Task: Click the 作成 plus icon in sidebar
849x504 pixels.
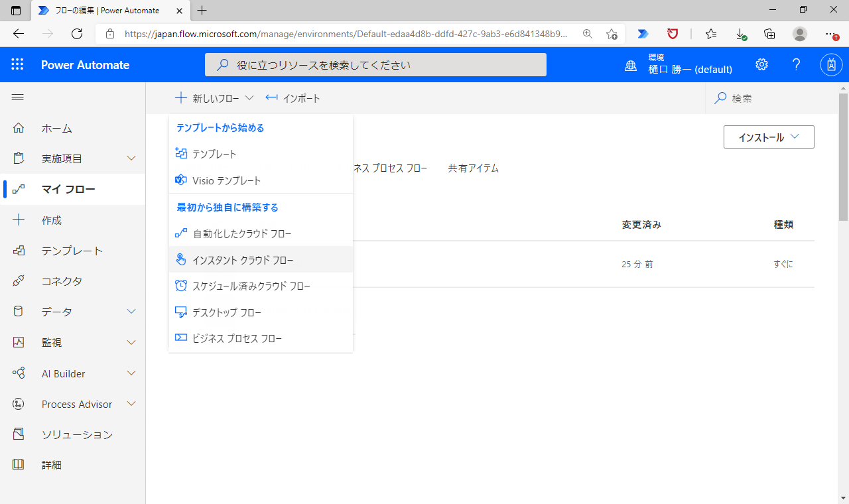Action: coord(19,220)
